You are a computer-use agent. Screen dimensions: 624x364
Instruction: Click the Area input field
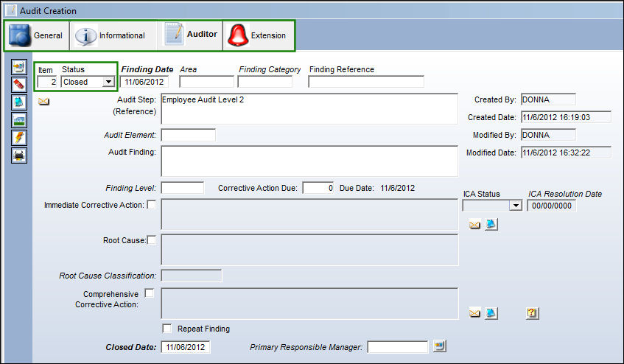pos(206,82)
